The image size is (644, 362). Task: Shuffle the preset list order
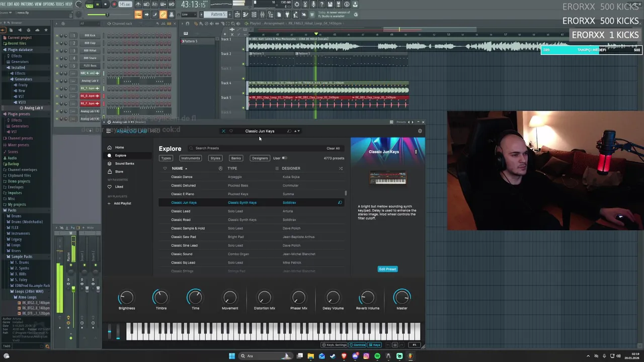tap(341, 168)
